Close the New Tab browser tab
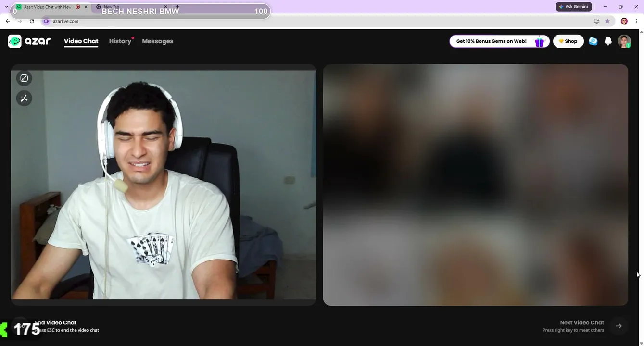 [166, 7]
